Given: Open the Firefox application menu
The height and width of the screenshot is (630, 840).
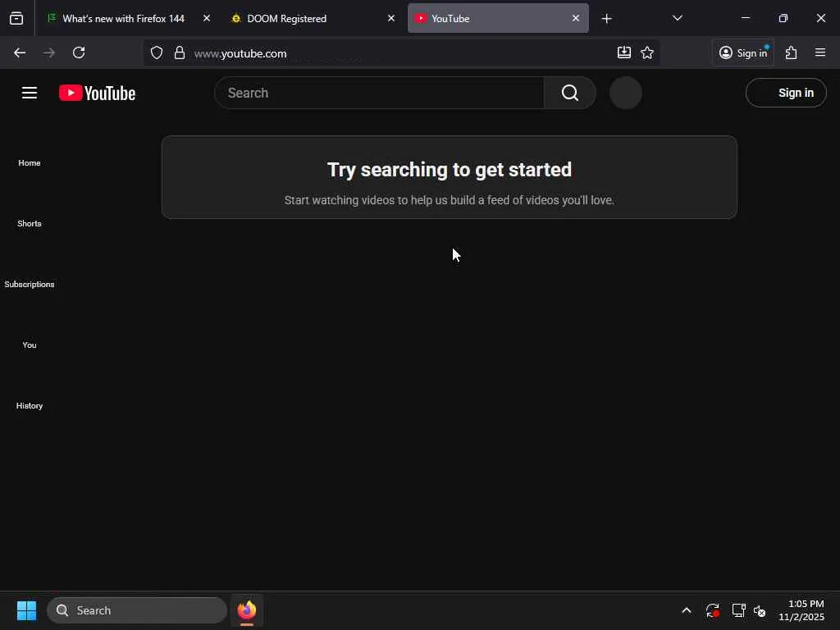Looking at the screenshot, I should point(820,52).
